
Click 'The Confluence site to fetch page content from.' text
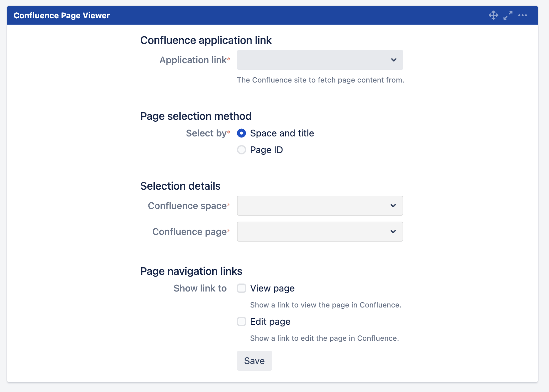coord(321,80)
